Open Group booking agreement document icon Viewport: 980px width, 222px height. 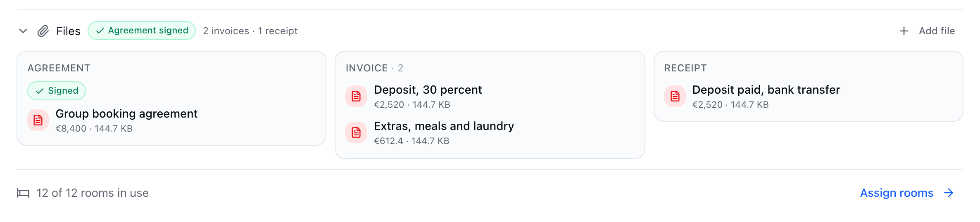tap(38, 120)
